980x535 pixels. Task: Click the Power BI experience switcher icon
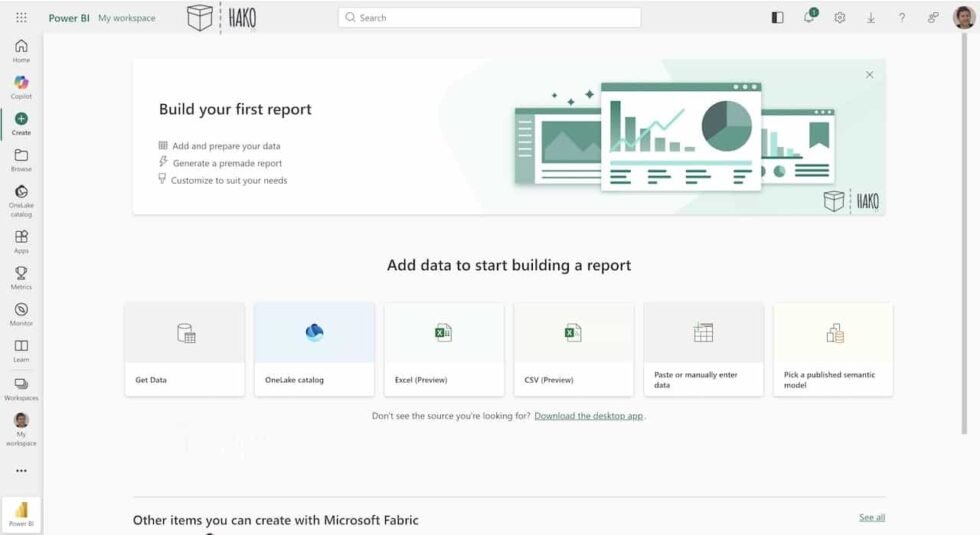point(21,514)
